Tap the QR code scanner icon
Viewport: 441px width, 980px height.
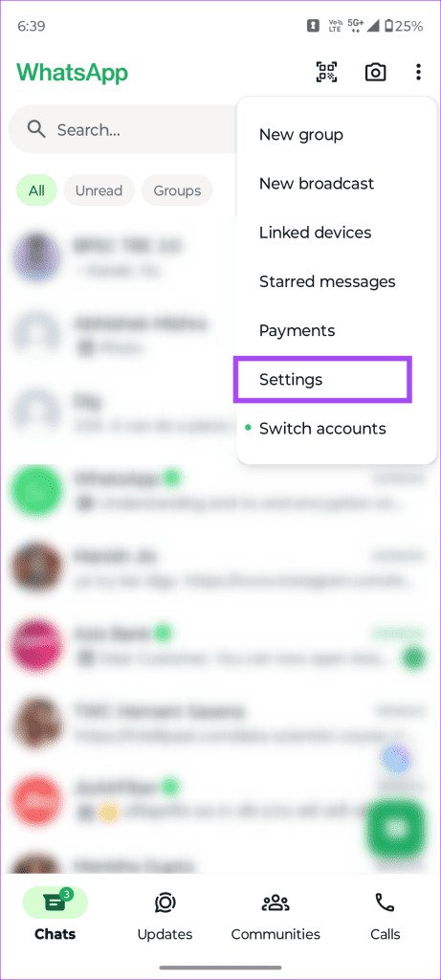326,73
